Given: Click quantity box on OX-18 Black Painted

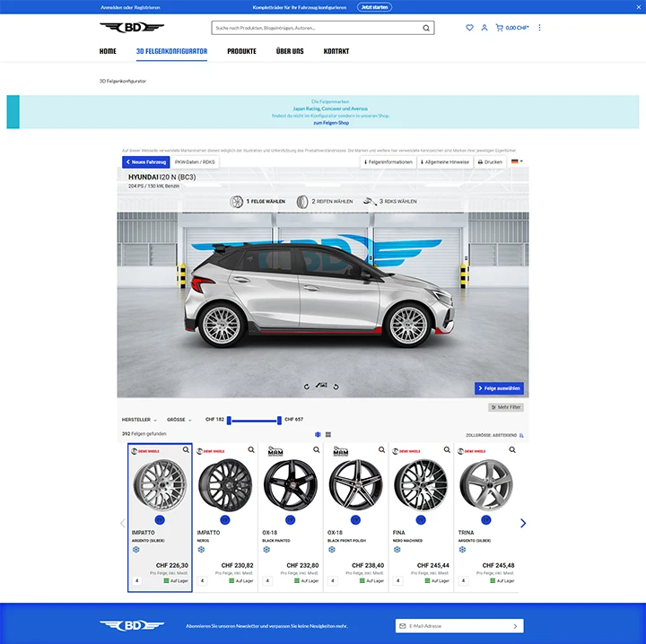Looking at the screenshot, I should pos(267,581).
